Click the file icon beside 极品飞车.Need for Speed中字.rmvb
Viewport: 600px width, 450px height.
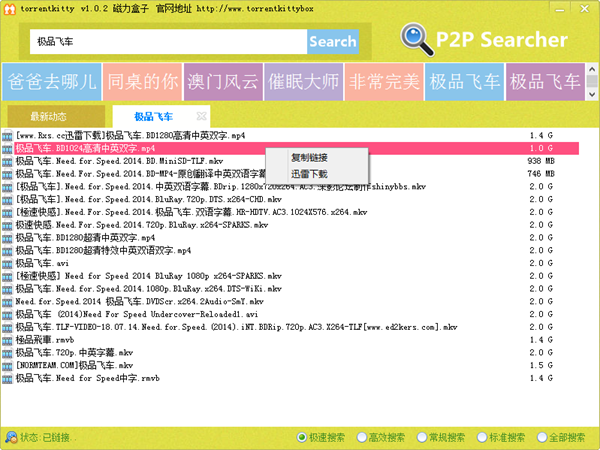click(7, 378)
